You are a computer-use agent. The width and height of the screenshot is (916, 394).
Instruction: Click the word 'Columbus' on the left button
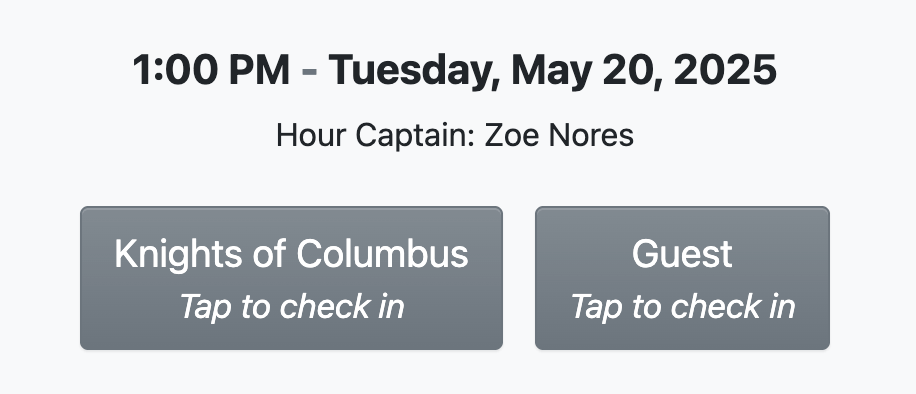click(382, 254)
